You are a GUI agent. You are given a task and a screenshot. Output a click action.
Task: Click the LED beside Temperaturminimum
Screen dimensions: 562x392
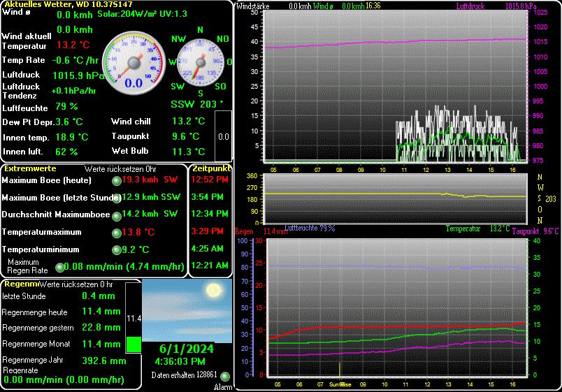(116, 249)
